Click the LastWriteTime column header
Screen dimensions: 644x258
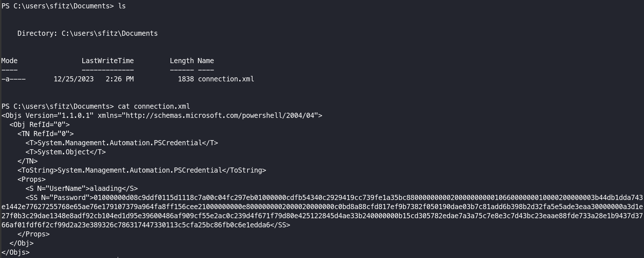click(x=108, y=61)
